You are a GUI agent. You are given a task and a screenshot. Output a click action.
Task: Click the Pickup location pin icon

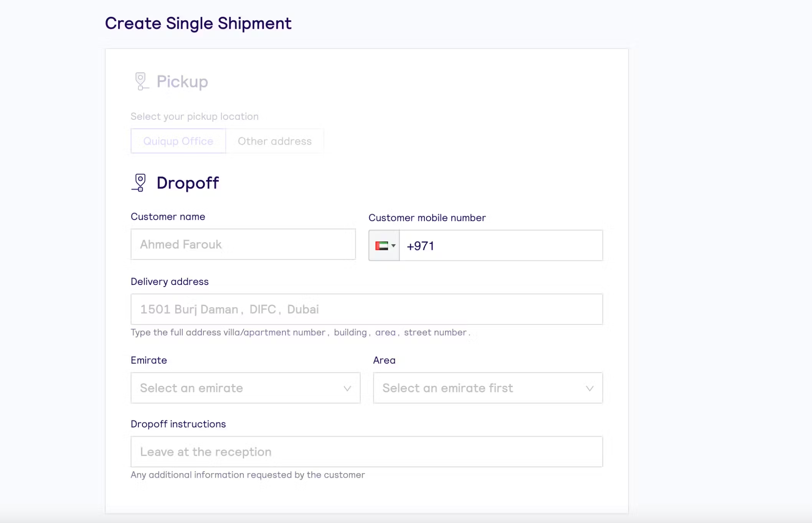click(x=140, y=81)
